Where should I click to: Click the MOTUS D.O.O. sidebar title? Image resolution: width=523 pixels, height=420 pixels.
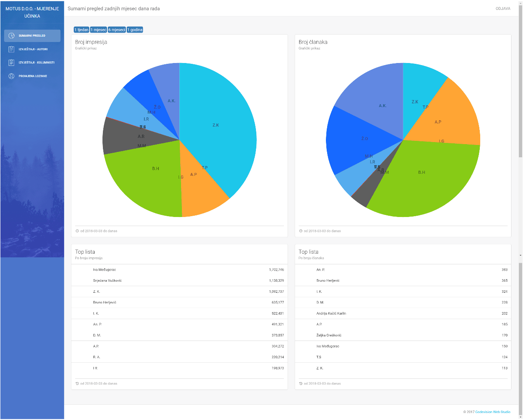tap(32, 12)
